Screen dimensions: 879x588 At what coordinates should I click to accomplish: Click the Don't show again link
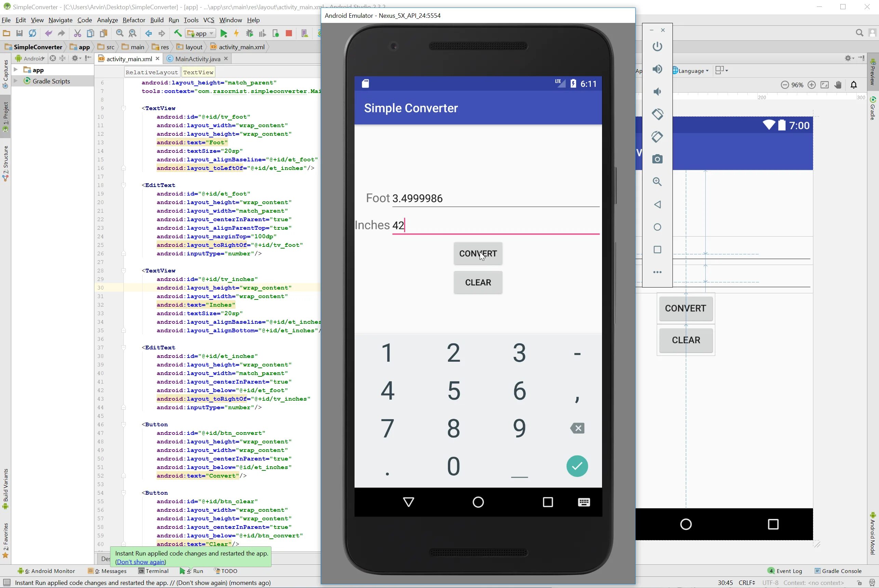click(141, 562)
